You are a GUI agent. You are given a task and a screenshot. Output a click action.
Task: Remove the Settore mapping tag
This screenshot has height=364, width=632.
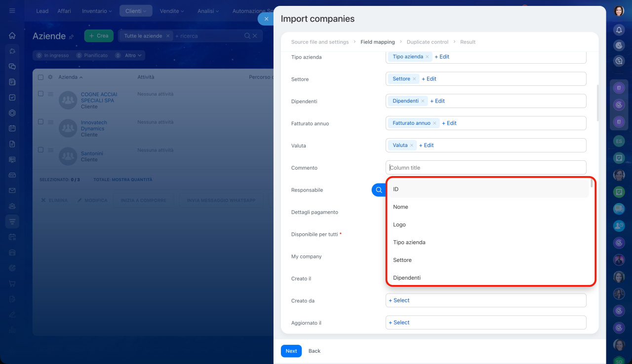[x=414, y=79]
